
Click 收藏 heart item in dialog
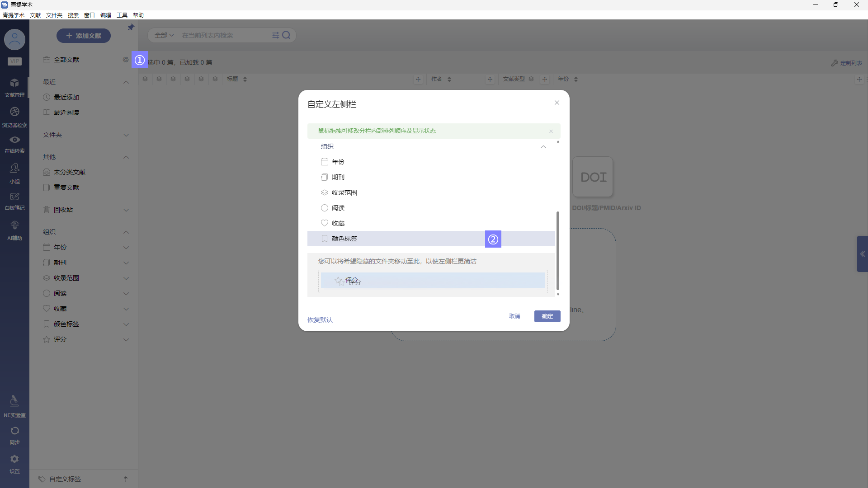(x=338, y=223)
